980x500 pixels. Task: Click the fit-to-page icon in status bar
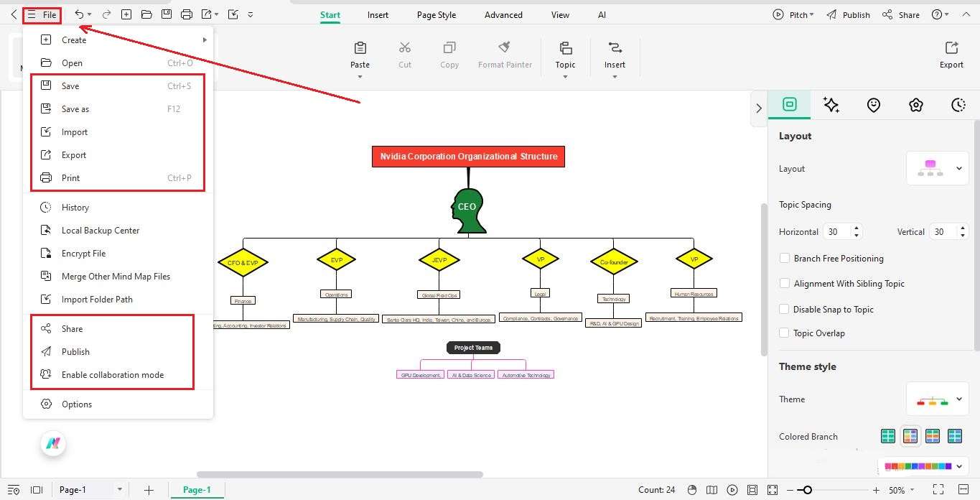tap(752, 490)
